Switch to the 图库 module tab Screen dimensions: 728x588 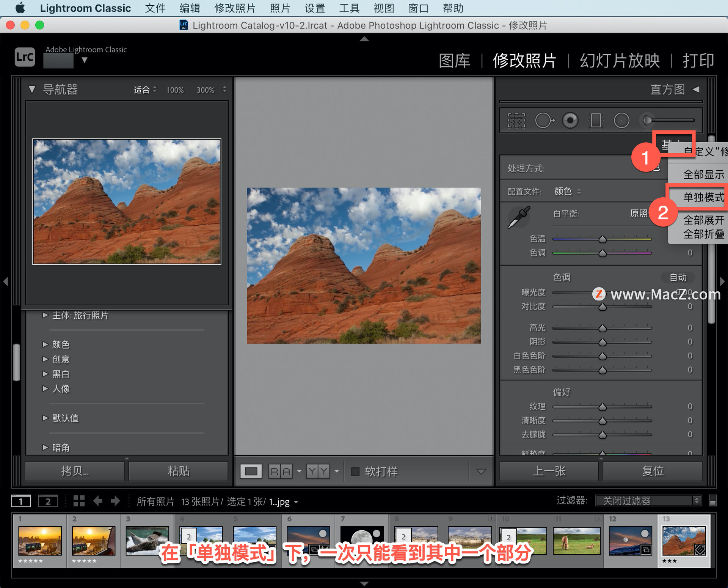tap(454, 61)
